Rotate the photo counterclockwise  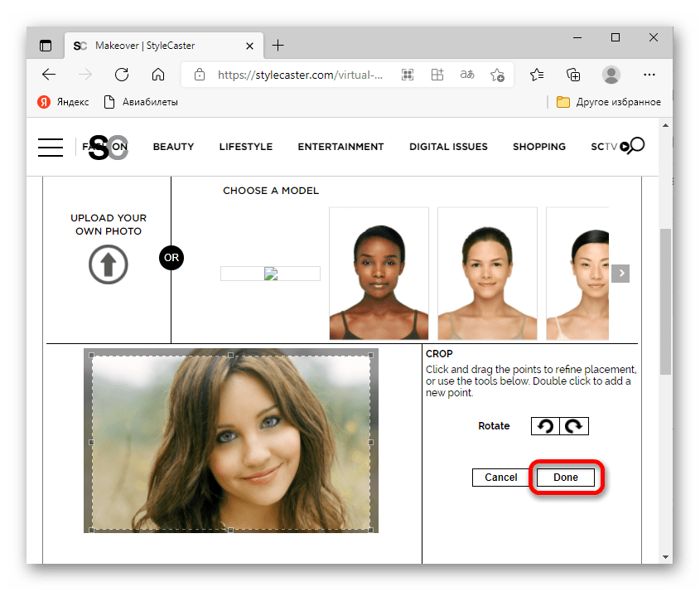coord(545,425)
